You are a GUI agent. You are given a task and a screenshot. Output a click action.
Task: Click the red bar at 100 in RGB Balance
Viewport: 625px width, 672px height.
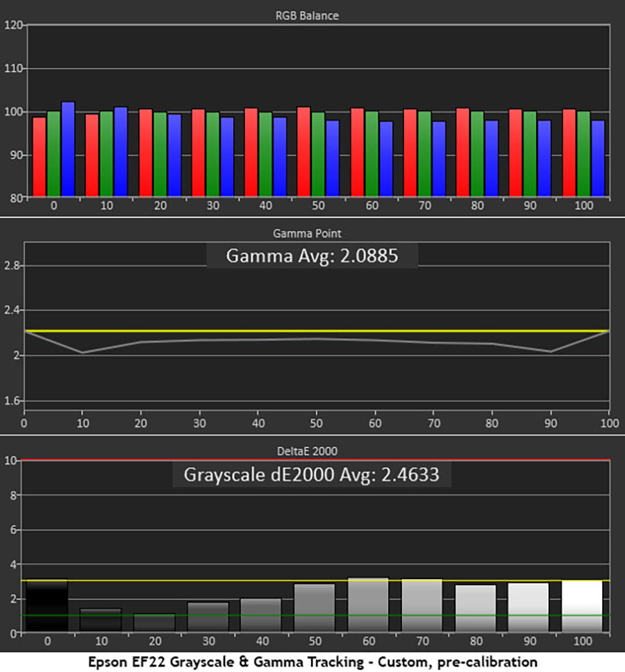[569, 153]
